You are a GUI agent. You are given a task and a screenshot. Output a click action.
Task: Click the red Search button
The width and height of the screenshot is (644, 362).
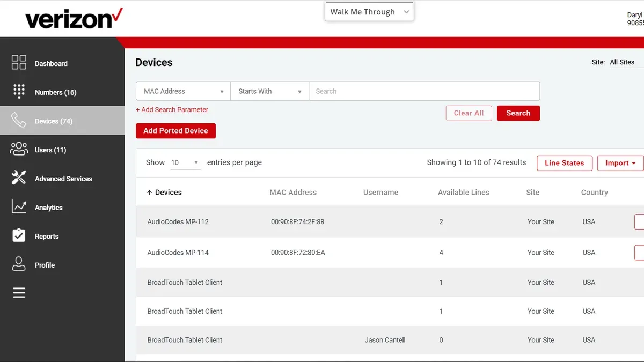(x=518, y=113)
